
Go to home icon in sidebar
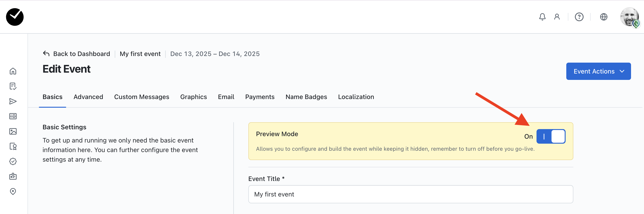(x=13, y=71)
